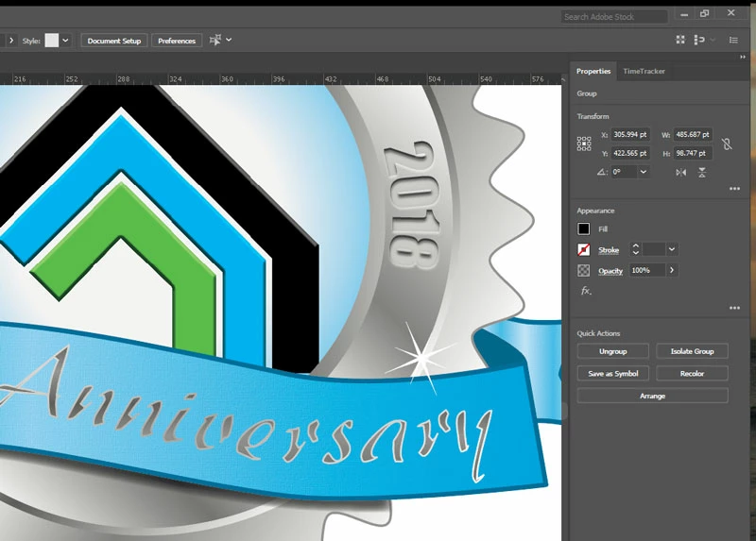Open the Opacity panel link

pos(610,271)
